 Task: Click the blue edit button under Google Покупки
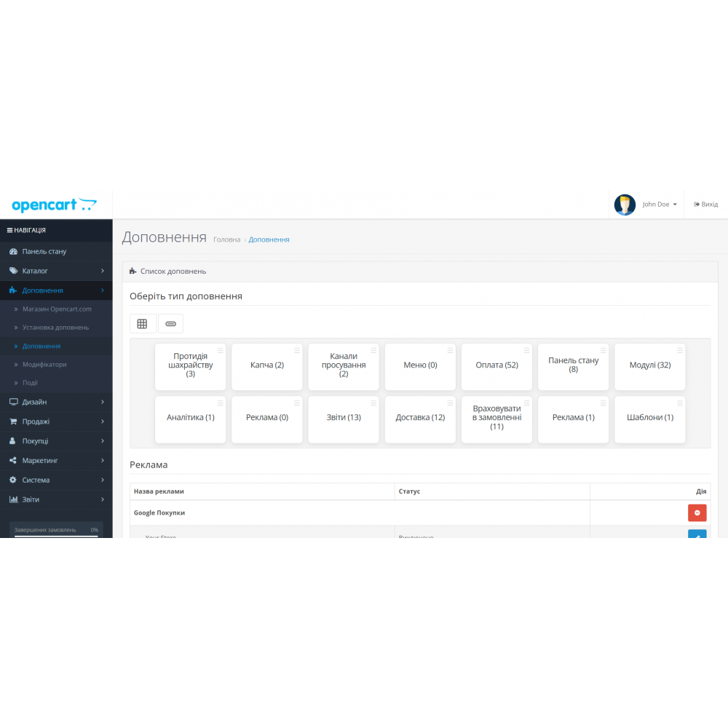tap(697, 535)
